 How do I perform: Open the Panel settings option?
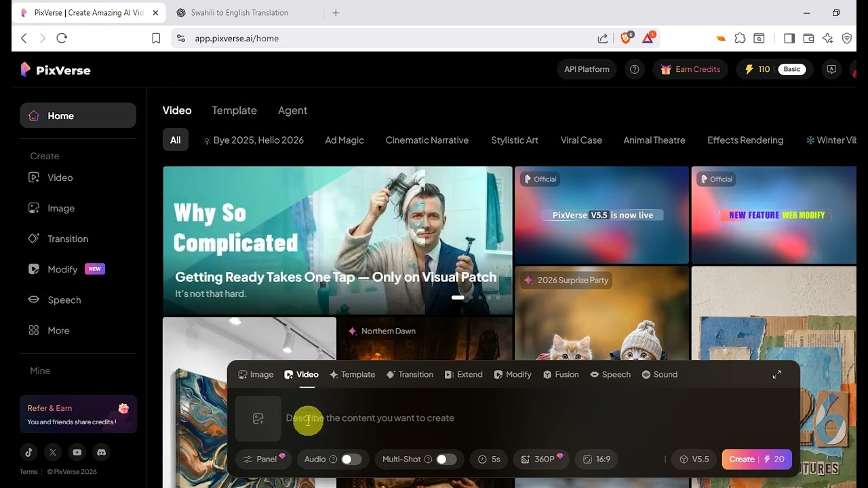[264, 460]
